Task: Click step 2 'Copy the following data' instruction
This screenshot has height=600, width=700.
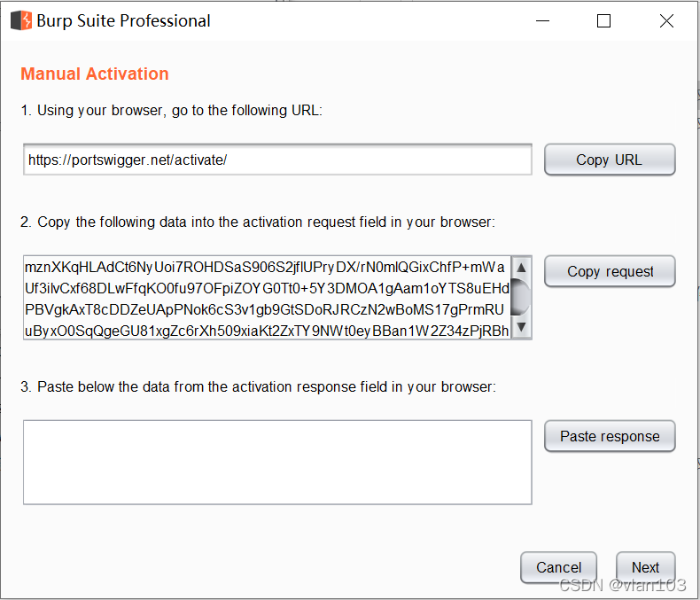Action: pos(258,222)
